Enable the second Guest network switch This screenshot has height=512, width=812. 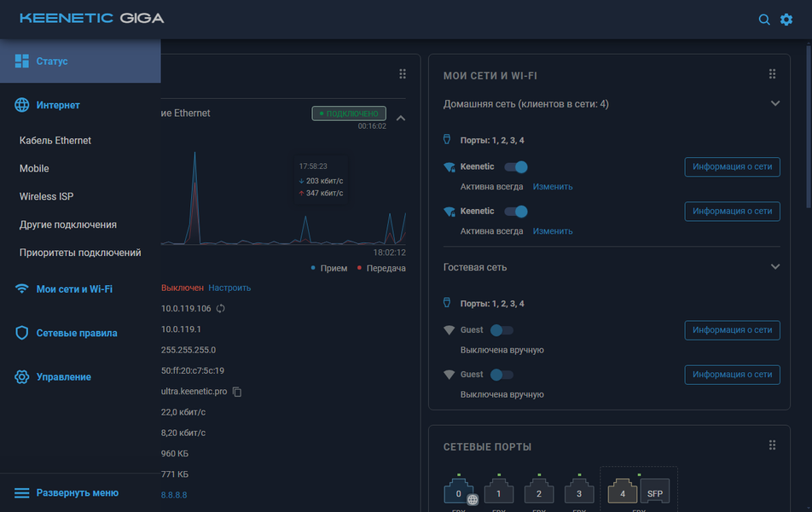pyautogui.click(x=502, y=375)
